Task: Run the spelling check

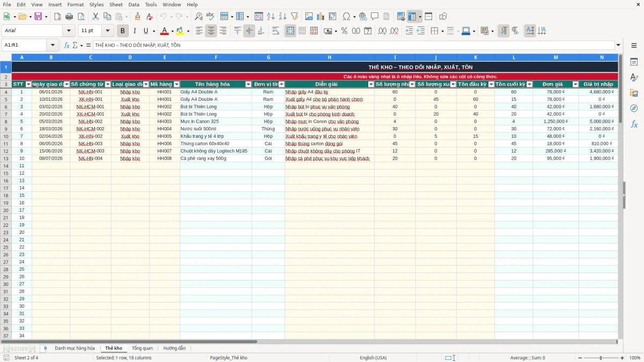Action: (x=210, y=17)
